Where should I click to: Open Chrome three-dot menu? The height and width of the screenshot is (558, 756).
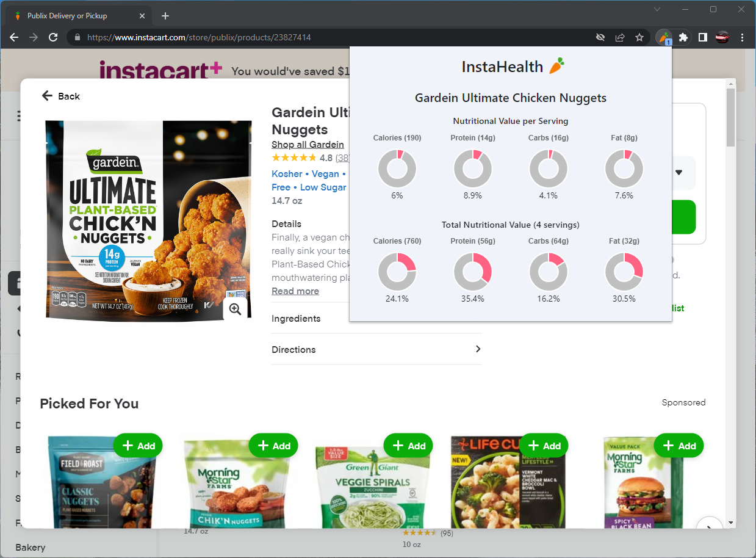[742, 37]
